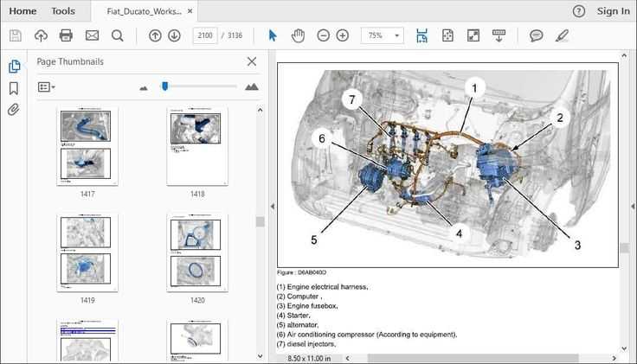
Task: Select the Fiat_Ducato_Works document tab
Action: 145,11
